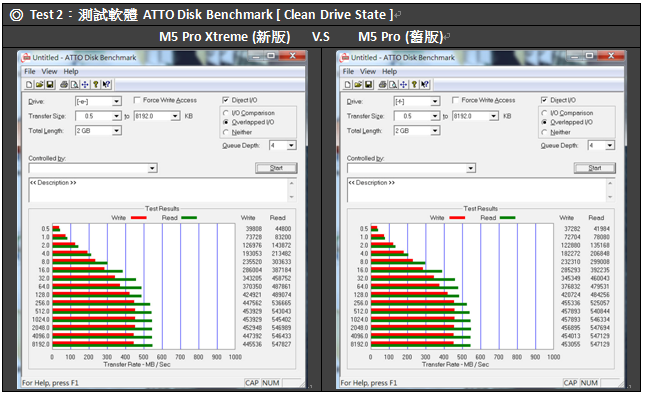This screenshot has width=645, height=397.
Task: Select Neither radio in right ATTO window
Action: [544, 132]
